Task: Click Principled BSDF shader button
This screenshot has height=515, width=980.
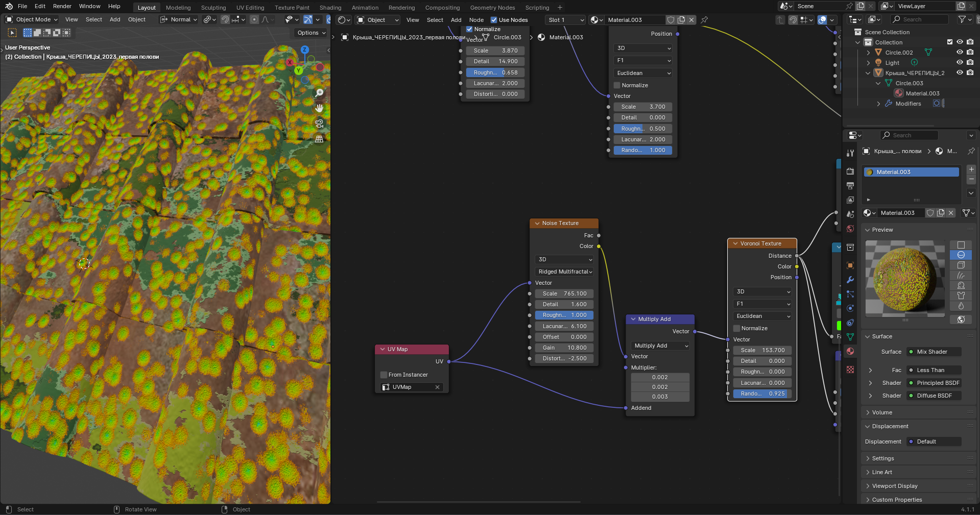Action: coord(934,383)
